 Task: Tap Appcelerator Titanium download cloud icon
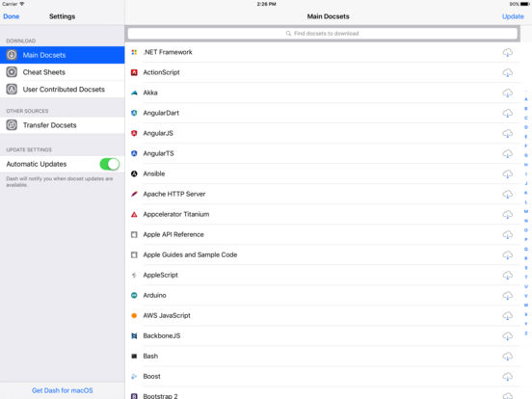pos(507,214)
